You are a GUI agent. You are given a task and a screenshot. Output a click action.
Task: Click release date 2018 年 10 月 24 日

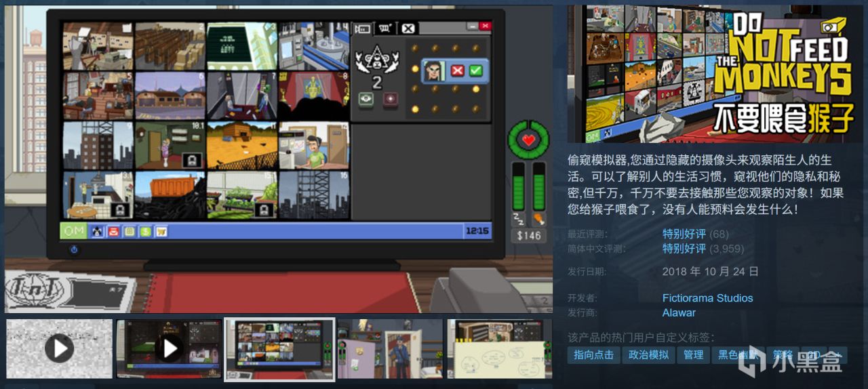click(x=710, y=271)
